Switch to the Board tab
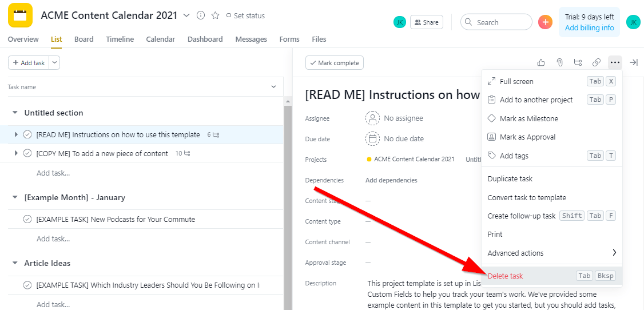The height and width of the screenshot is (310, 644). click(x=84, y=39)
